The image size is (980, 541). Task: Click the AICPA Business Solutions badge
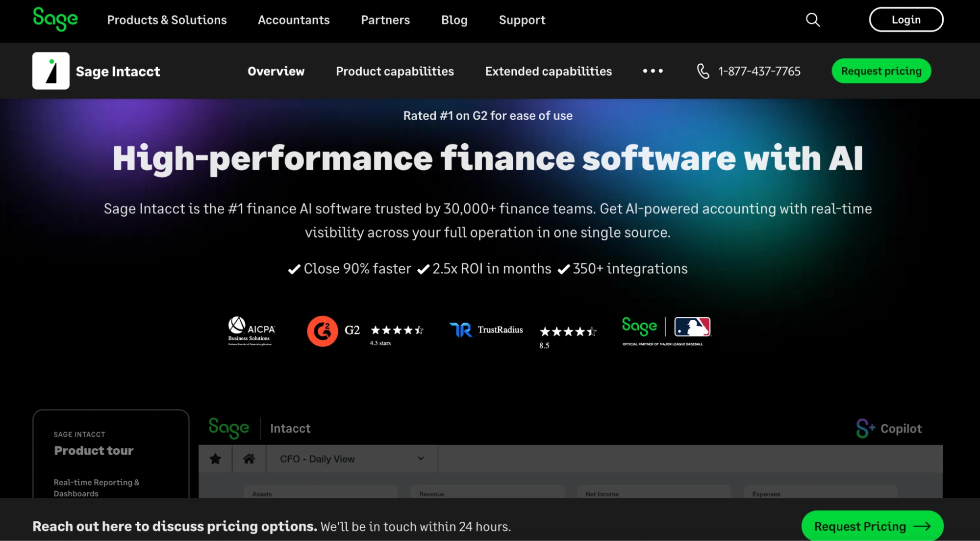251,331
